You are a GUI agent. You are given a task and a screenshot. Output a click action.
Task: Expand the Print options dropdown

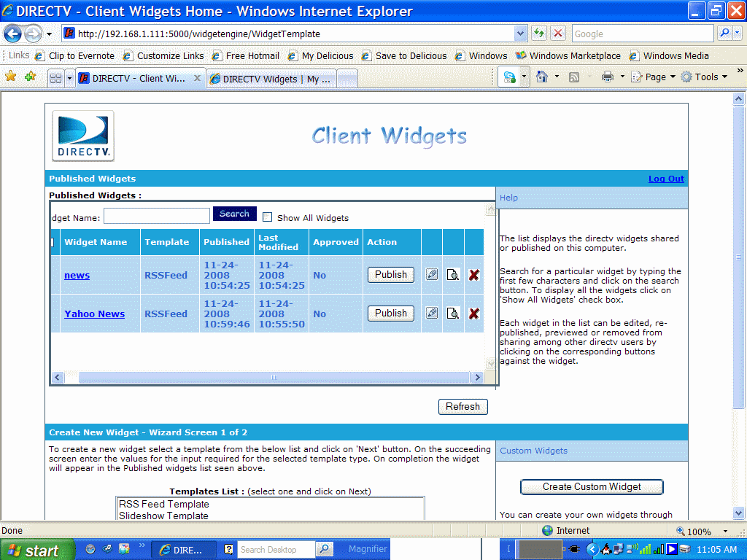click(622, 77)
